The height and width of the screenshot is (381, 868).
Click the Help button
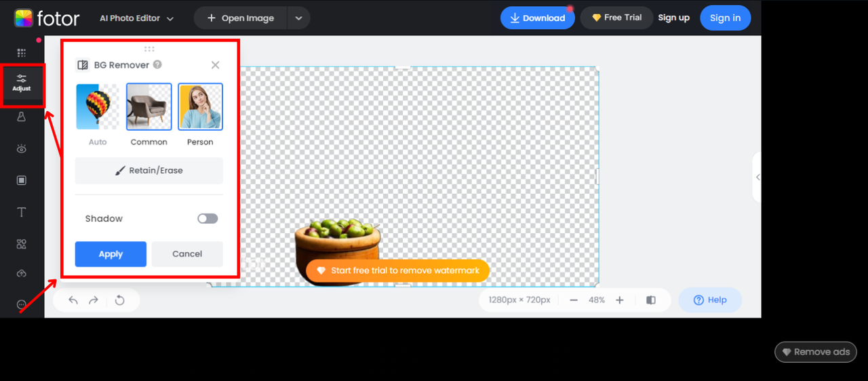[710, 300]
